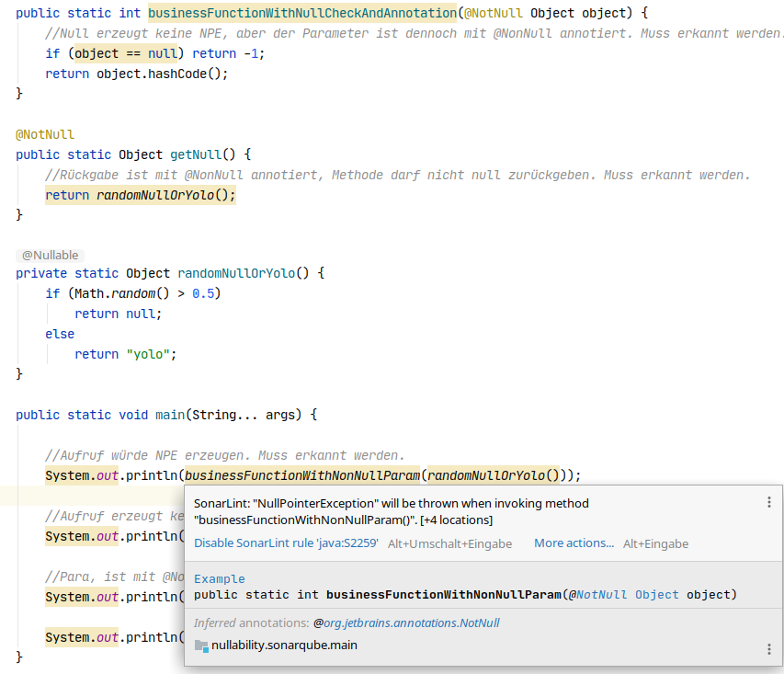
Task: Click the @Nullable inlay hint above randomNullOrYolo
Action: (51, 256)
